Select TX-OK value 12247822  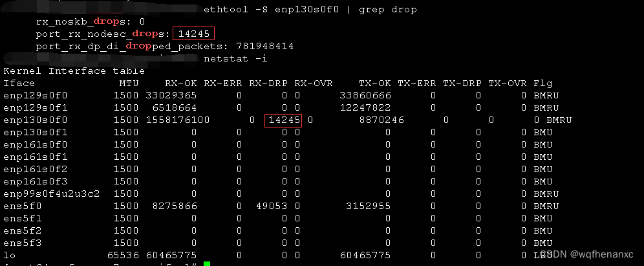point(365,108)
